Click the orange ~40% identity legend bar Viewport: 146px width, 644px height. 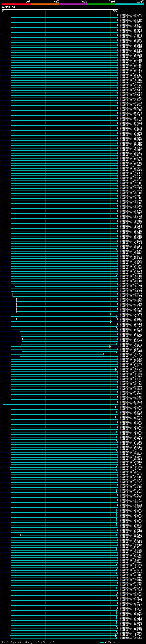tap(45, 4)
